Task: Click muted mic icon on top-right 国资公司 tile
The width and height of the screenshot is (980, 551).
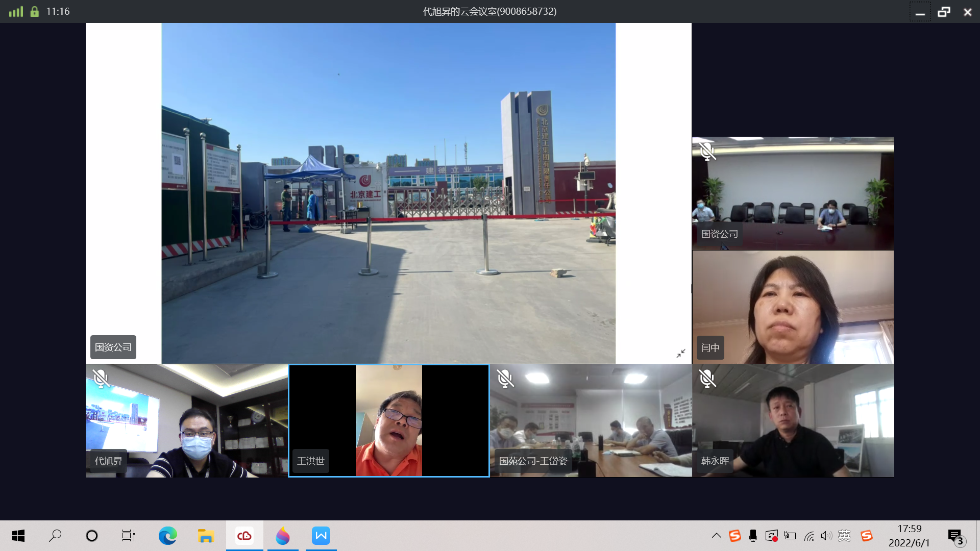Action: (x=707, y=151)
